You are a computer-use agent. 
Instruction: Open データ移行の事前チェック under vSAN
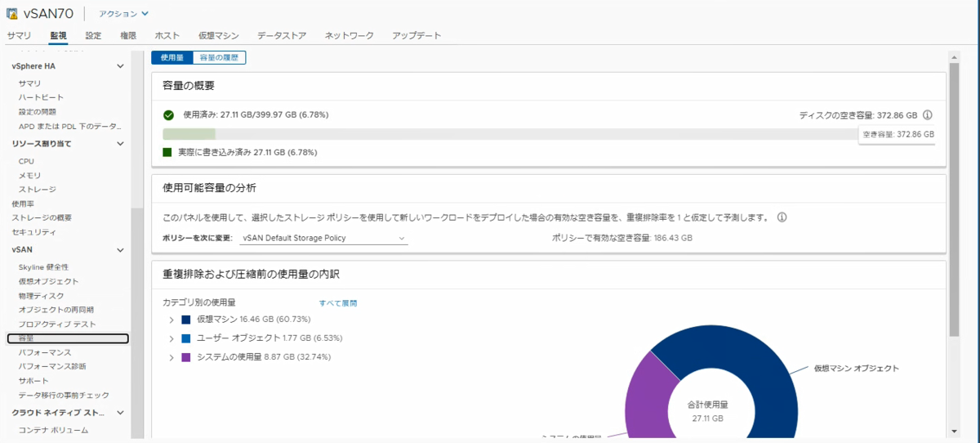(x=64, y=395)
